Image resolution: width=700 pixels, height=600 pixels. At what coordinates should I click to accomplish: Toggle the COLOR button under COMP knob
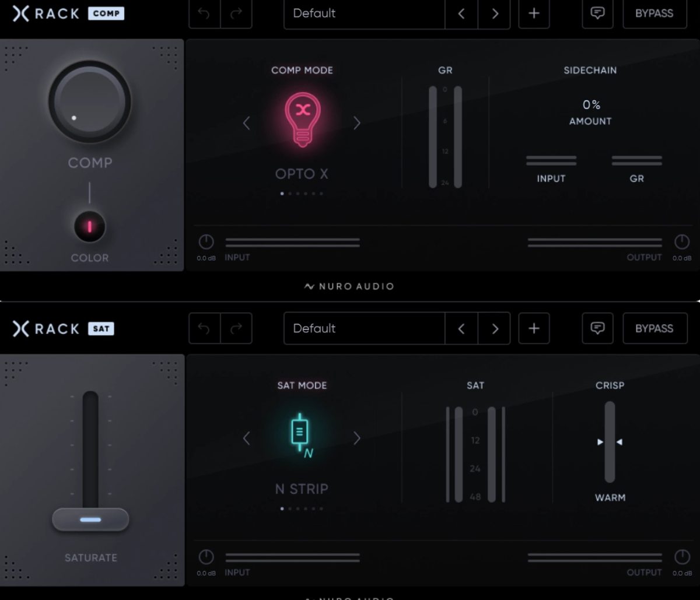pos(90,227)
